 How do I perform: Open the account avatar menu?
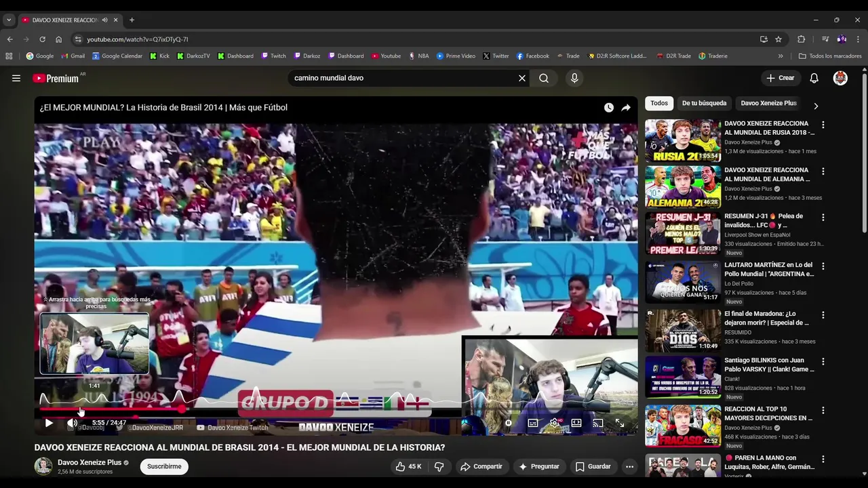pyautogui.click(x=840, y=78)
